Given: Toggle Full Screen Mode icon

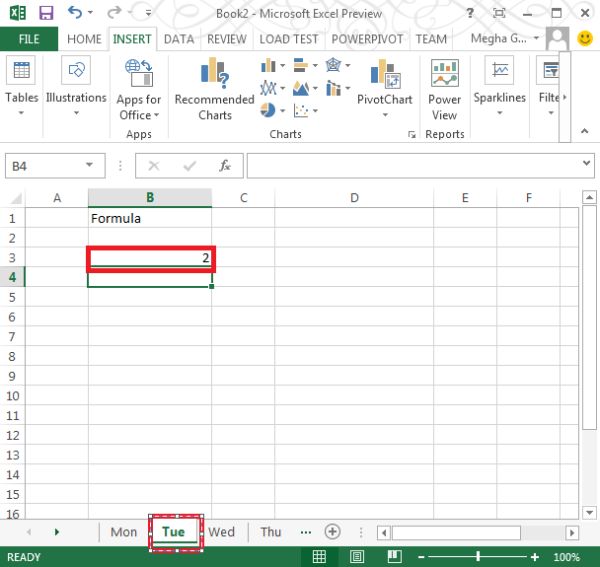Looking at the screenshot, I should (499, 13).
